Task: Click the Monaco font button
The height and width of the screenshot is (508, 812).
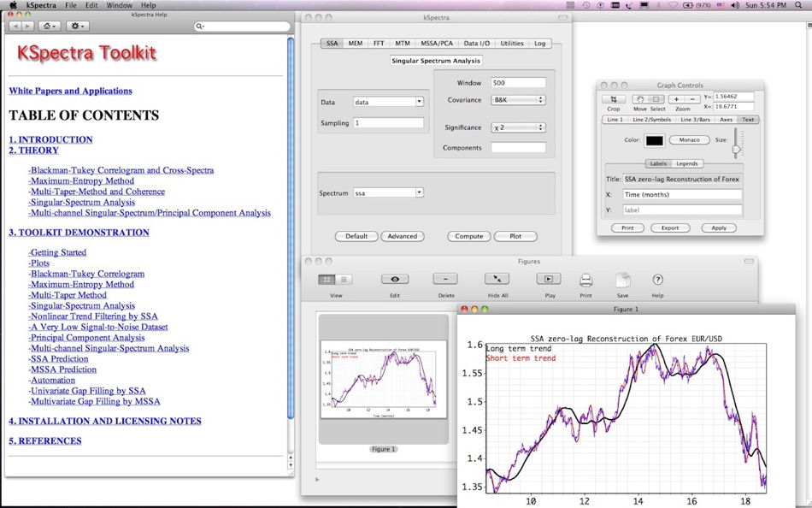Action: [x=689, y=140]
